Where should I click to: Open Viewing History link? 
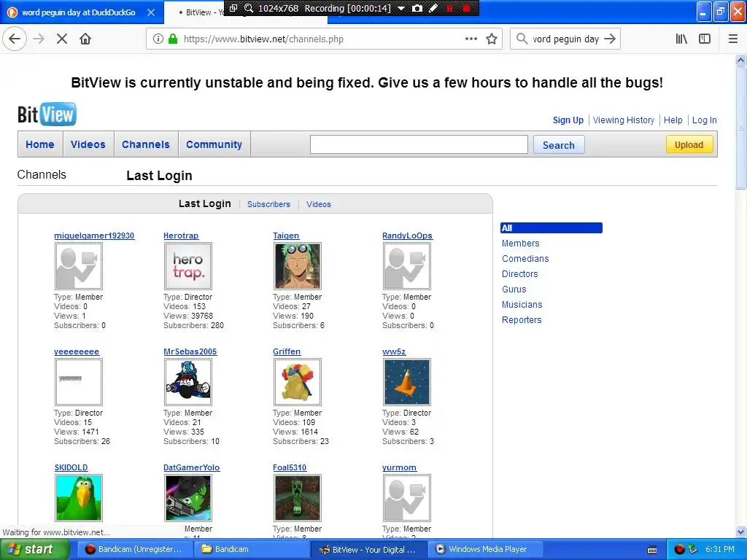click(x=624, y=120)
